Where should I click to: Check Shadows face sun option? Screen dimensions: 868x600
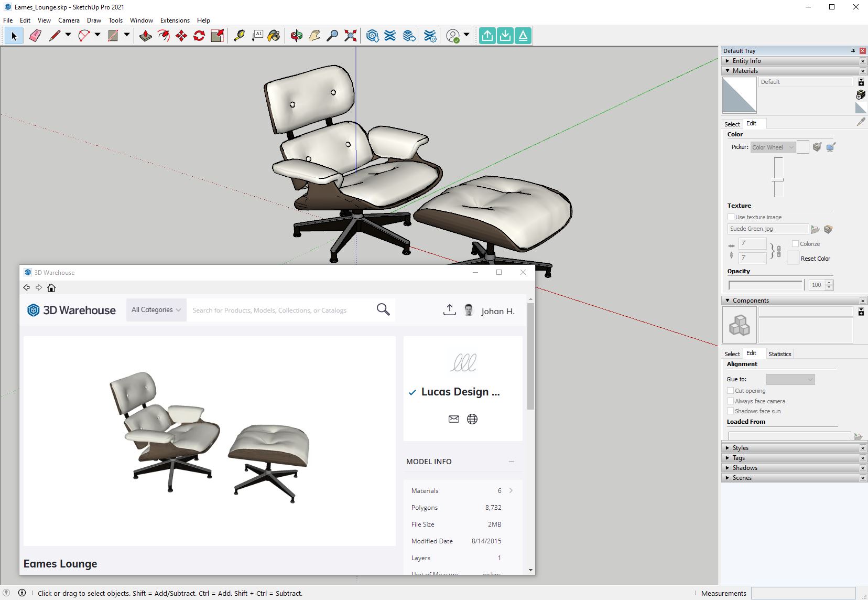(730, 411)
